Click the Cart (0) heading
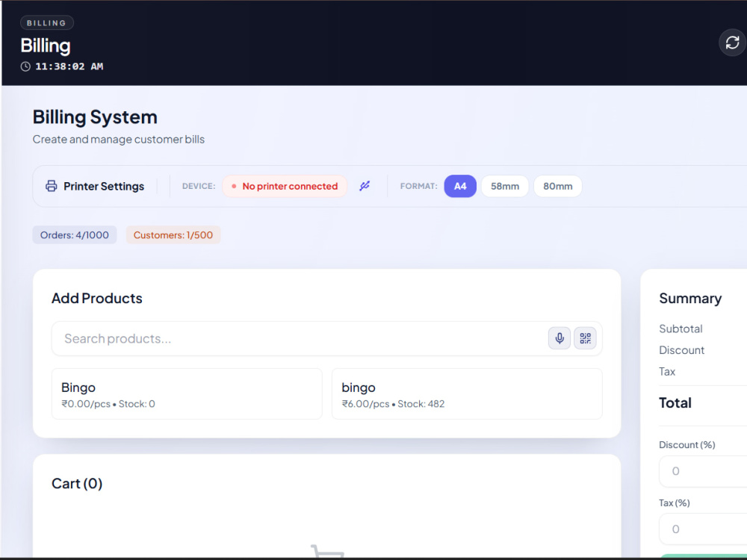This screenshot has height=560, width=747. (77, 484)
